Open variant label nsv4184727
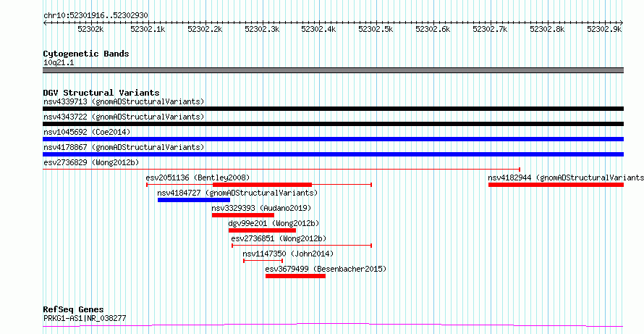 point(237,193)
